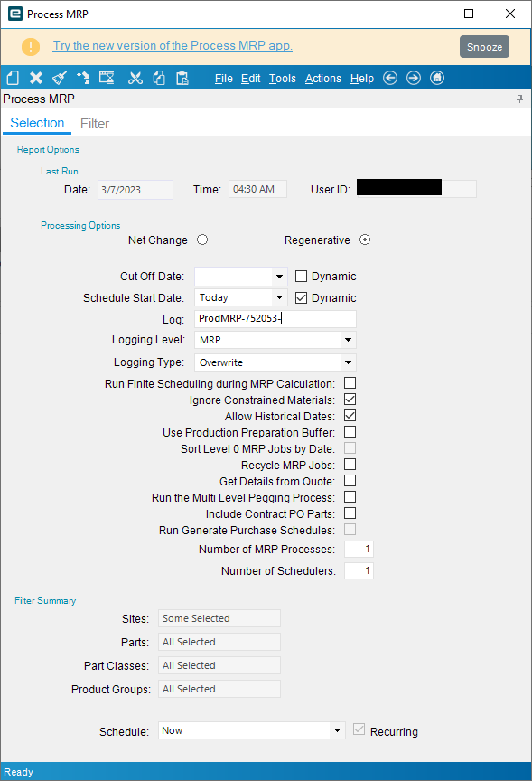Click the Cut scissors toolbar icon
This screenshot has width=532, height=781.
click(x=135, y=78)
